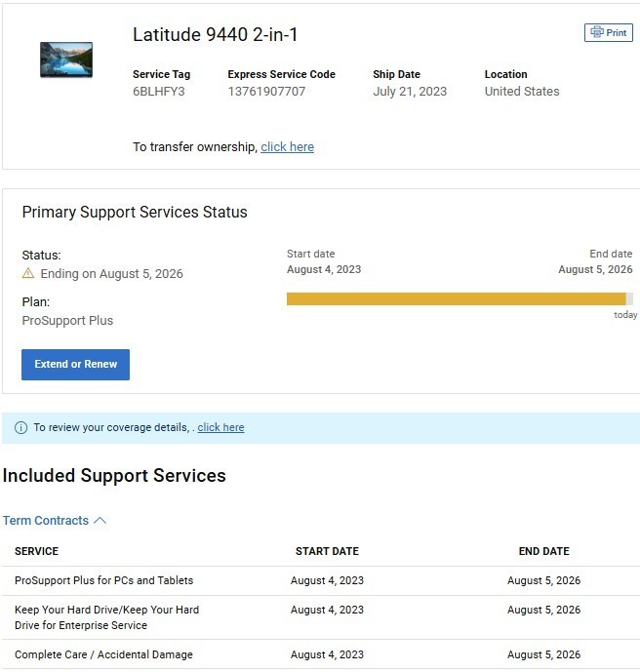The image size is (640, 672).
Task: Collapse the Term Contracts section
Action: pyautogui.click(x=55, y=520)
